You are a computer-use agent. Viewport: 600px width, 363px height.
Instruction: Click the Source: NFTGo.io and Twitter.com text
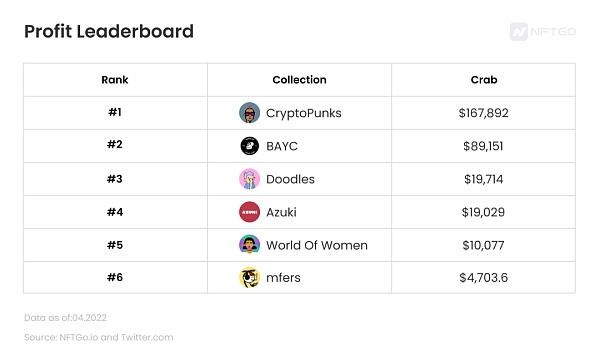[99, 337]
